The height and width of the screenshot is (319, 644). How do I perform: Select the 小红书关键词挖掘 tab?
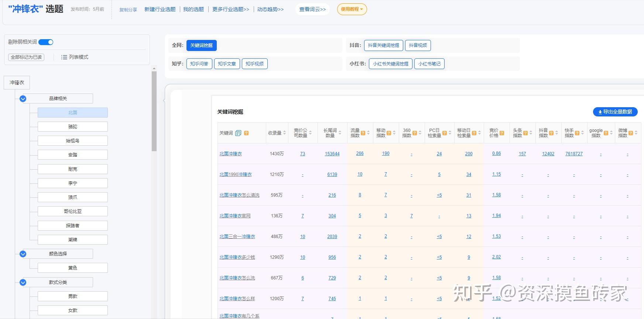coord(391,64)
